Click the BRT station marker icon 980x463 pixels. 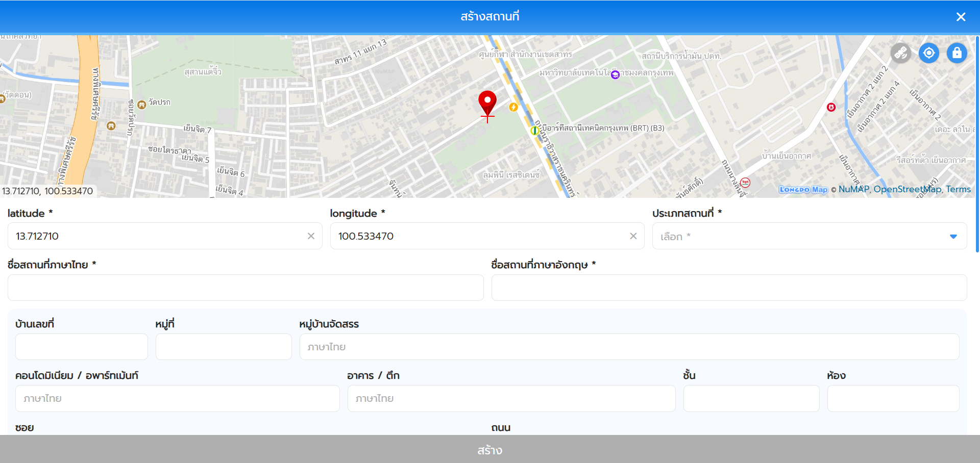(535, 131)
